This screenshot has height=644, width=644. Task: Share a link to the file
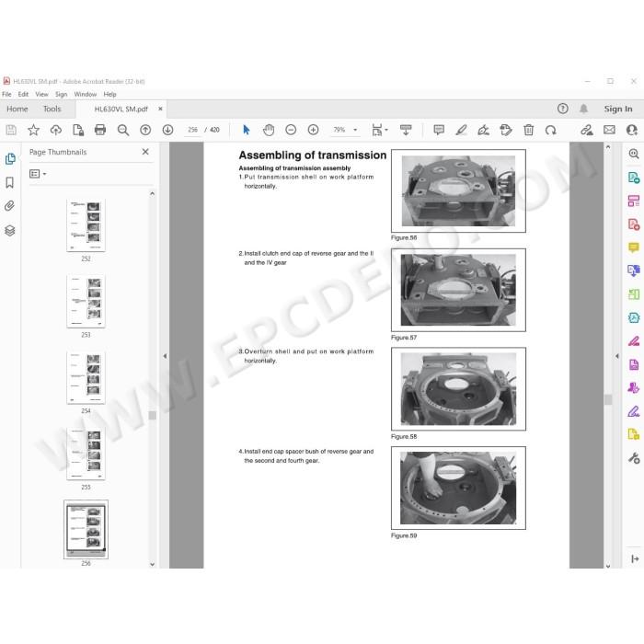pyautogui.click(x=587, y=131)
